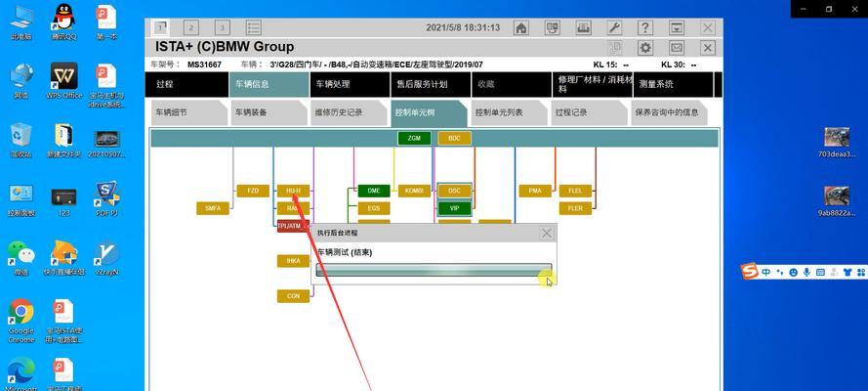
Task: Select the EGS control unit node
Action: click(374, 208)
